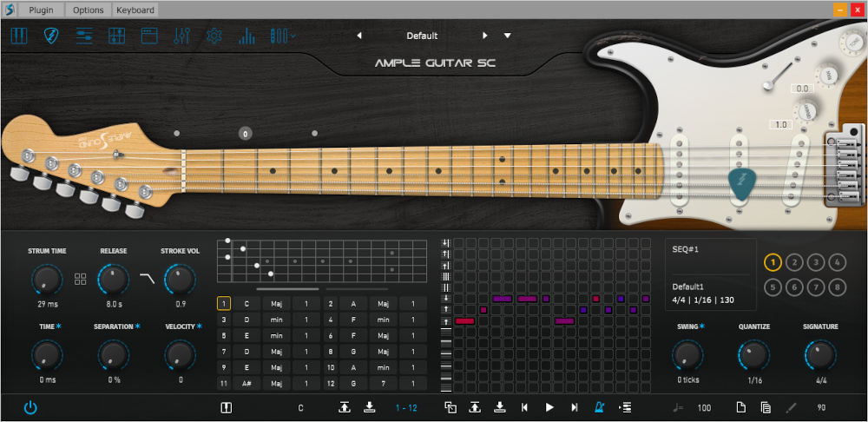The height and width of the screenshot is (422, 868).
Task: Click the chord key C selector
Action: [x=300, y=408]
